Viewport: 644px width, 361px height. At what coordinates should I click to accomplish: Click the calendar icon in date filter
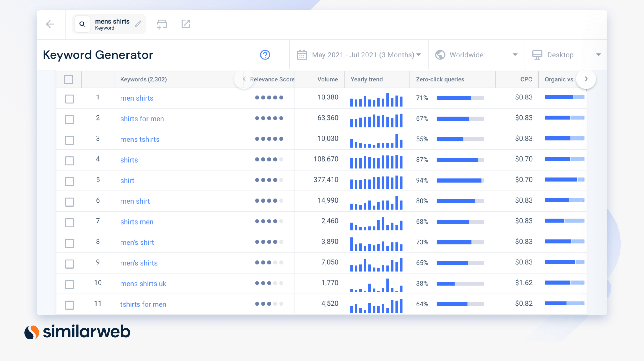[x=302, y=55]
